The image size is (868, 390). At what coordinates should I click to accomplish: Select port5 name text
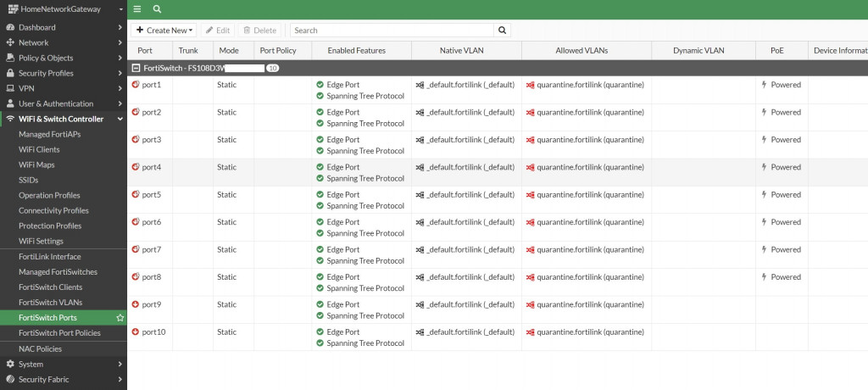coord(152,194)
